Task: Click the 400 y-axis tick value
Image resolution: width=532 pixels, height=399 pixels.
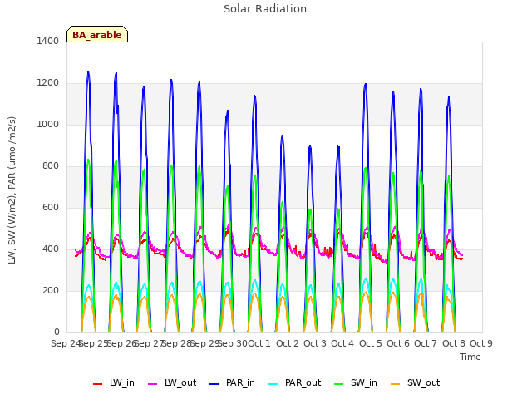Action: pyautogui.click(x=51, y=249)
